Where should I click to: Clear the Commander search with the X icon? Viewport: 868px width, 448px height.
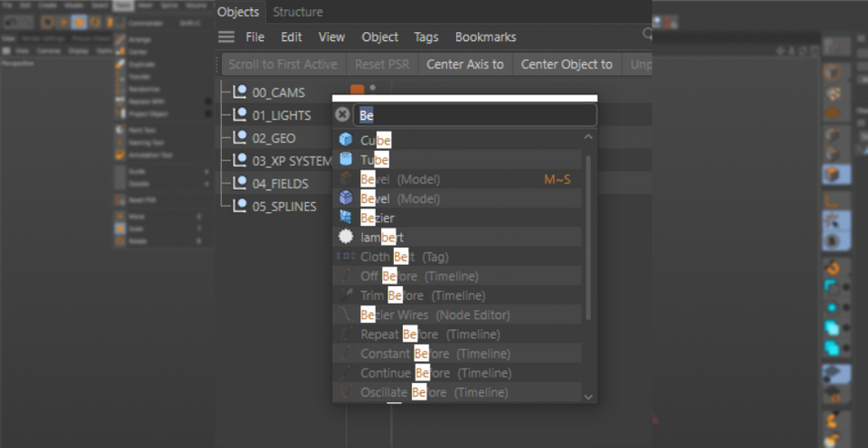[343, 115]
